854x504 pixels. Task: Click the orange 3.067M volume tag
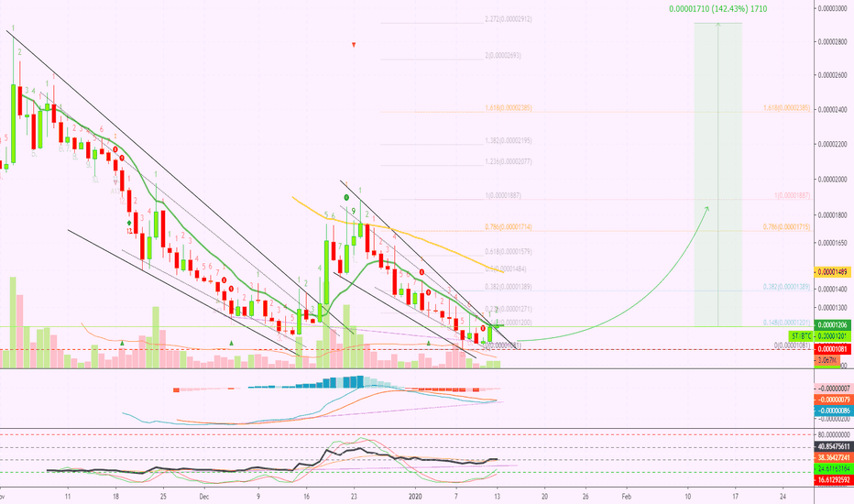coord(827,360)
